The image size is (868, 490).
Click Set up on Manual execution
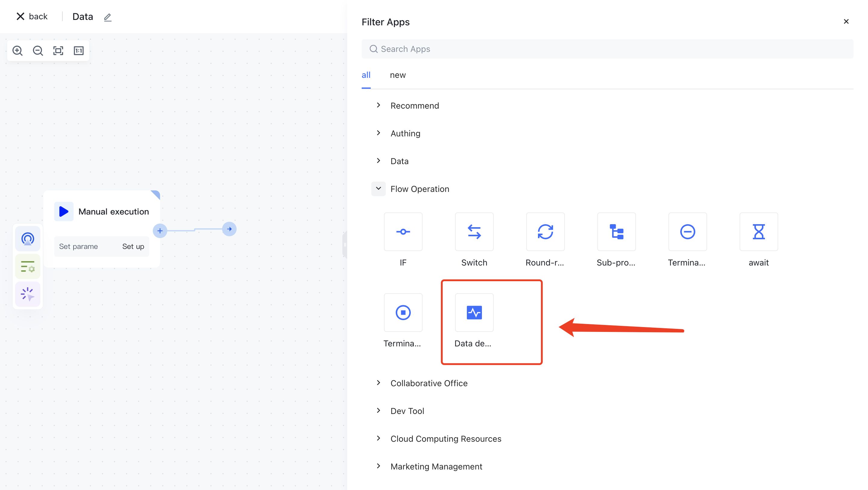133,247
